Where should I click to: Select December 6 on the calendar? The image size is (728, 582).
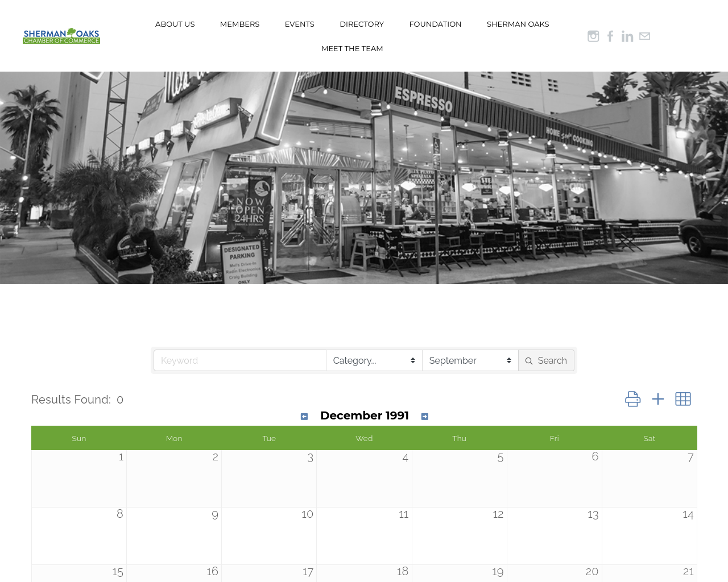click(555, 479)
